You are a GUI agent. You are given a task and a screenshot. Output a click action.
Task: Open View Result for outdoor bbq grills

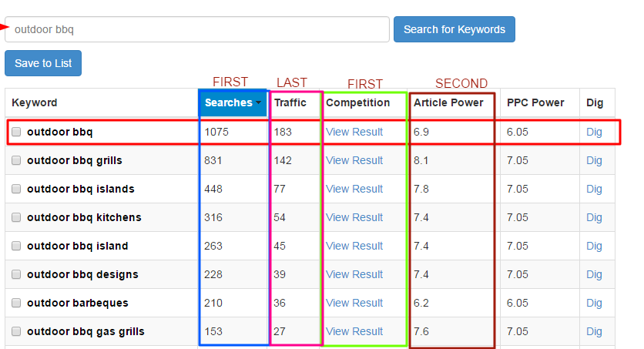point(354,160)
